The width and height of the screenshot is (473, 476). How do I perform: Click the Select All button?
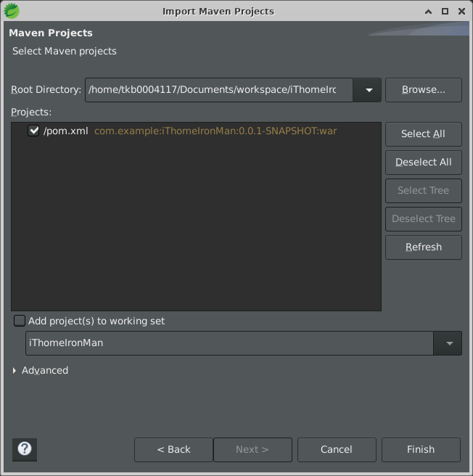424,134
